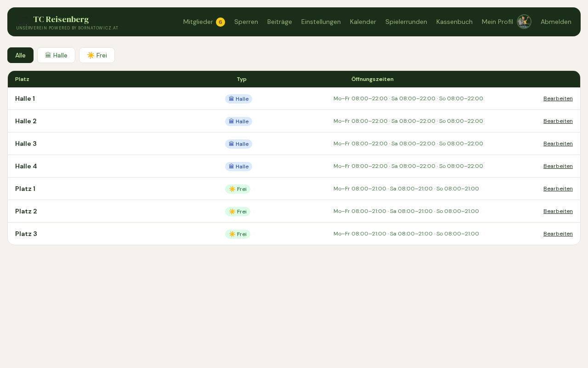The height and width of the screenshot is (368, 588).
Task: Navigate to Spielerrunden
Action: click(x=406, y=22)
